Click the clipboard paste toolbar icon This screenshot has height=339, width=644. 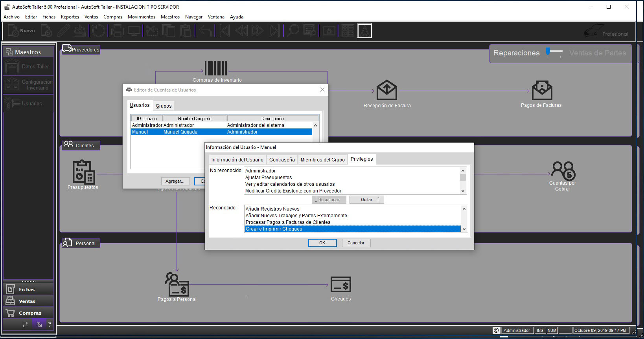click(186, 31)
